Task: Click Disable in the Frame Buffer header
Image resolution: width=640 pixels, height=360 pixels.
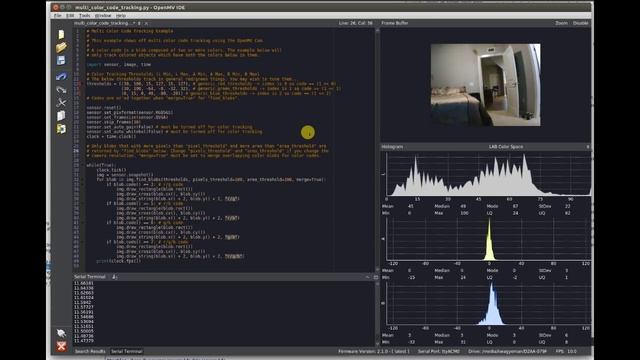Action: [580, 23]
